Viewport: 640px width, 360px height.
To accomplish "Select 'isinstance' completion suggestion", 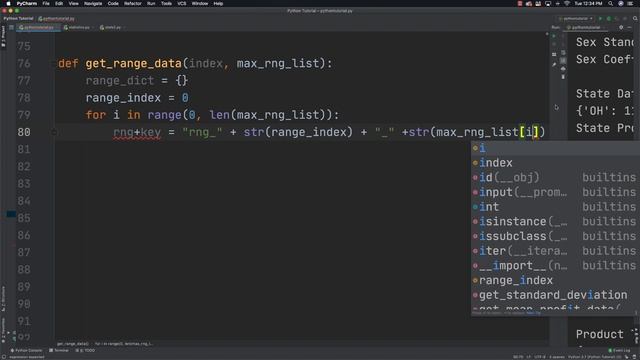I will [556, 222].
